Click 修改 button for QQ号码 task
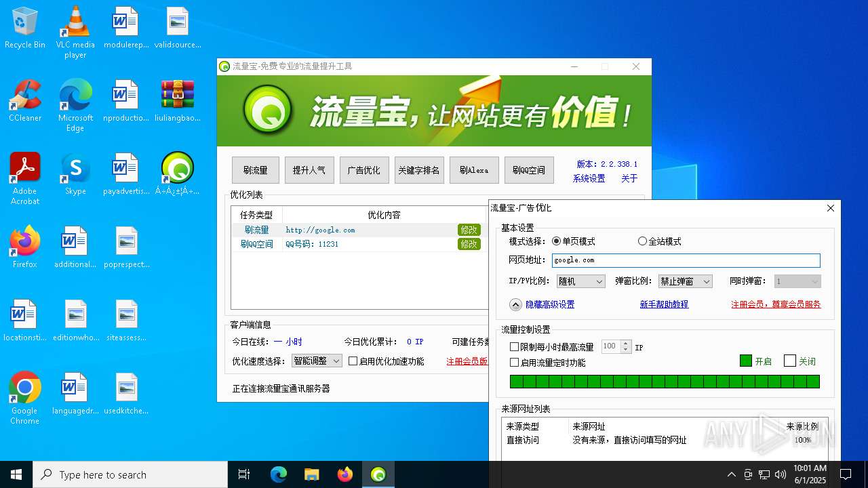The height and width of the screenshot is (488, 868). point(469,244)
